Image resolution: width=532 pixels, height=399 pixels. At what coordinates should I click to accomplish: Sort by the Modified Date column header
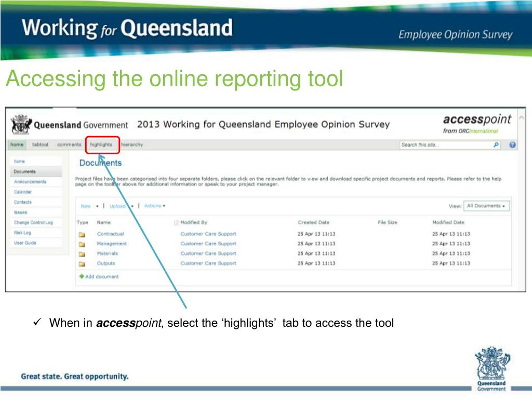tap(448, 222)
